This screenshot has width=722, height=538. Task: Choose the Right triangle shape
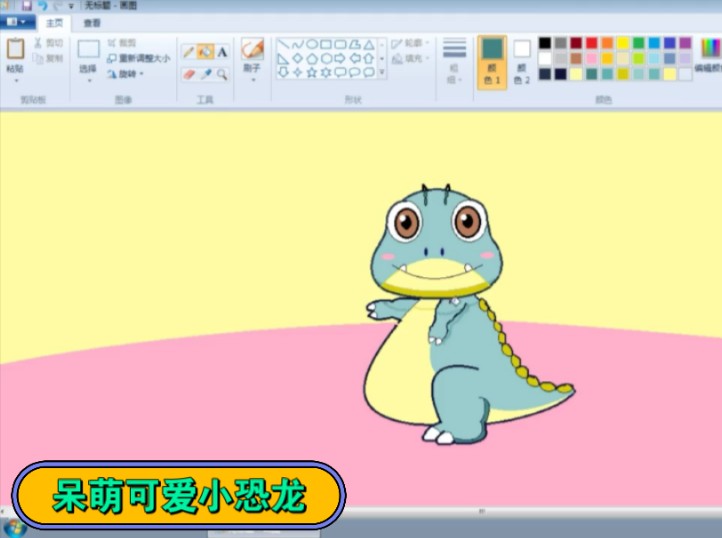[x=284, y=58]
